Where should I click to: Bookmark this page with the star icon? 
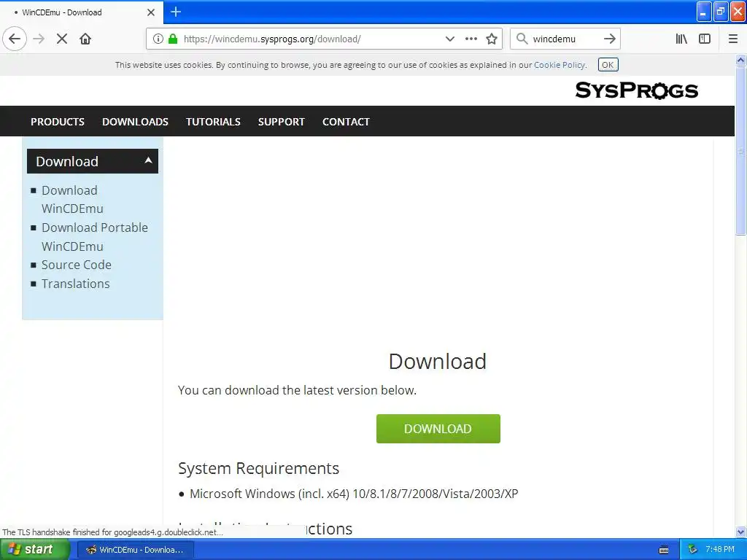pyautogui.click(x=492, y=39)
